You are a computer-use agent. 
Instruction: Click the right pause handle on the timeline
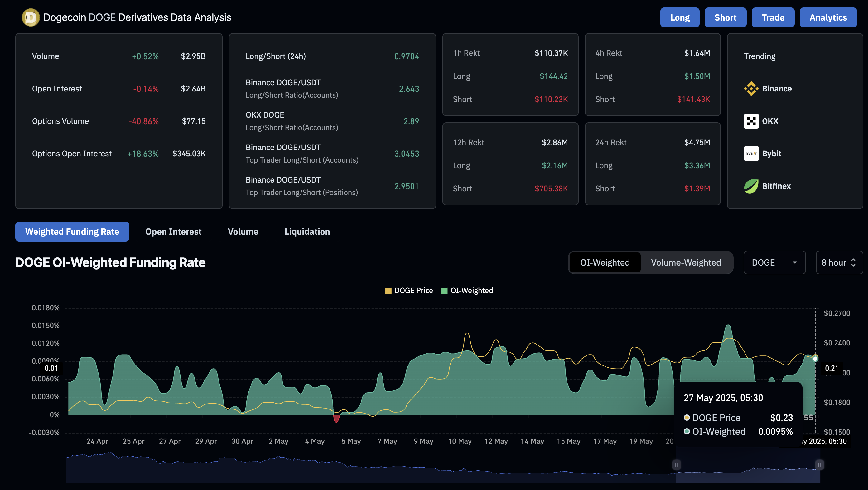pos(819,464)
